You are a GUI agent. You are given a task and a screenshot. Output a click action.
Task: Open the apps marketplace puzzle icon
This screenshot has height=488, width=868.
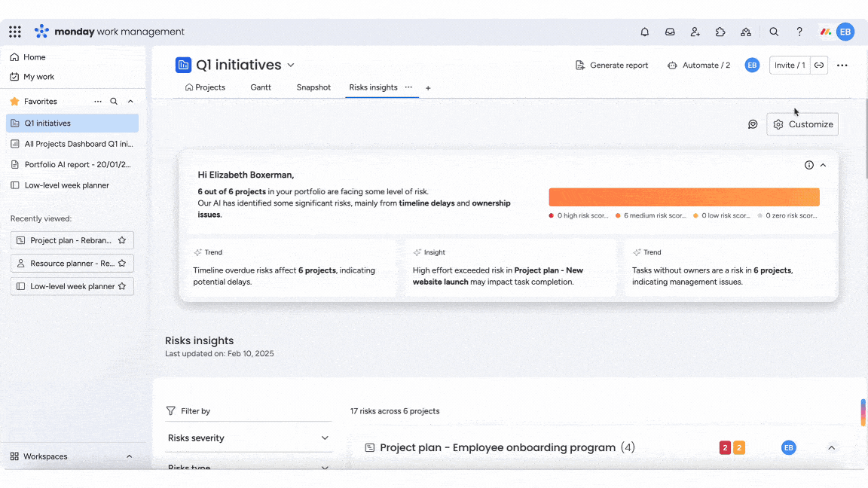click(x=720, y=32)
